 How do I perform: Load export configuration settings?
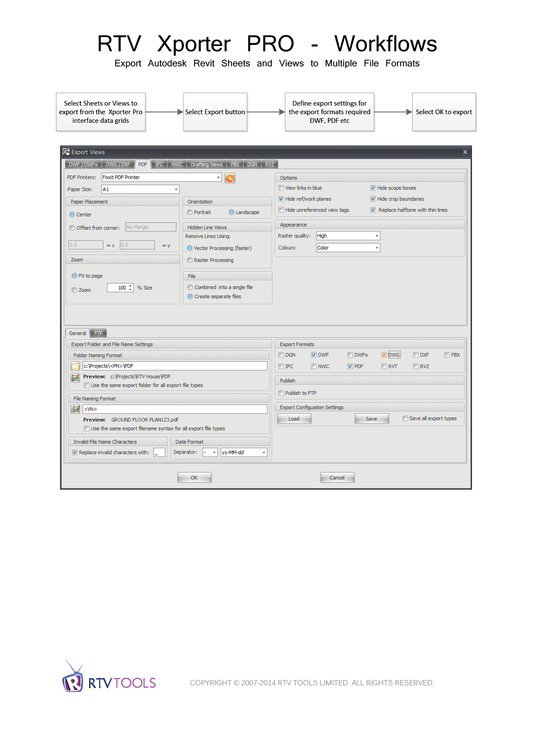click(294, 419)
